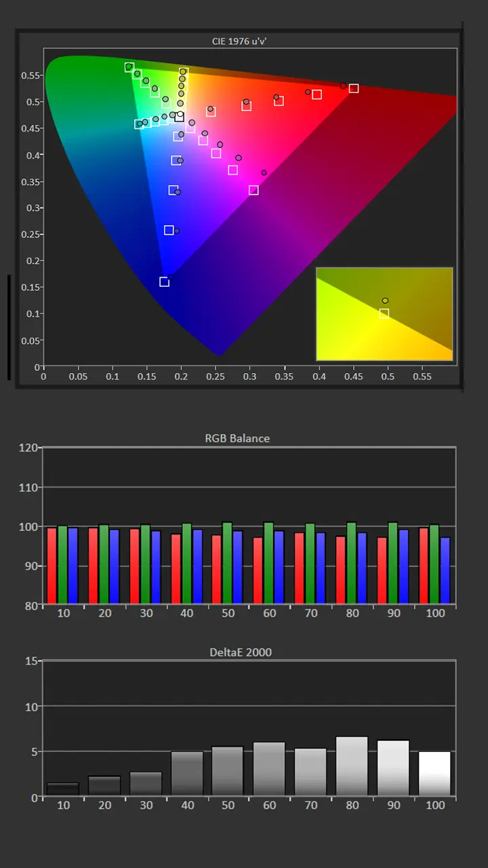Select the yellow secondary target square at gamut edge

pos(183,72)
